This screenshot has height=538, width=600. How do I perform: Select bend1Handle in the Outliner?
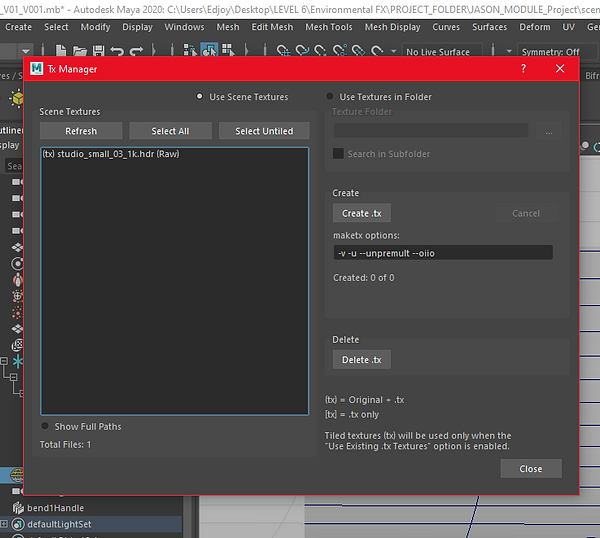(x=55, y=508)
